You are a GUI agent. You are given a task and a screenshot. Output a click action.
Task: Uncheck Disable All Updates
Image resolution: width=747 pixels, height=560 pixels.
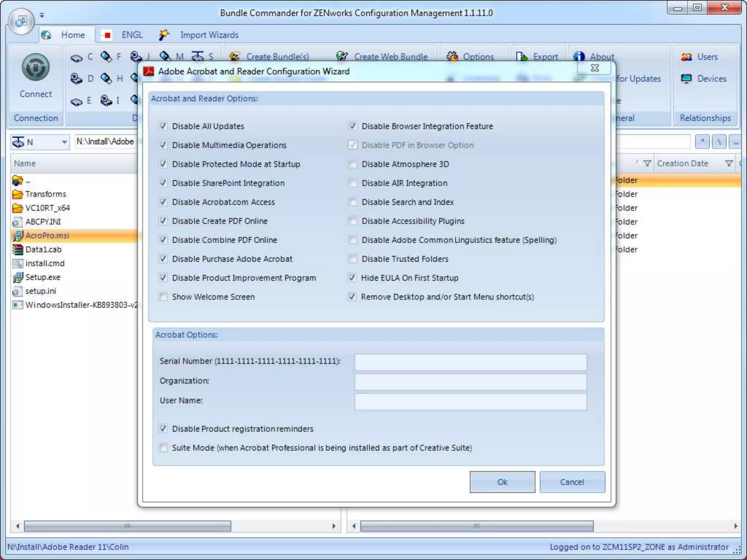(163, 126)
